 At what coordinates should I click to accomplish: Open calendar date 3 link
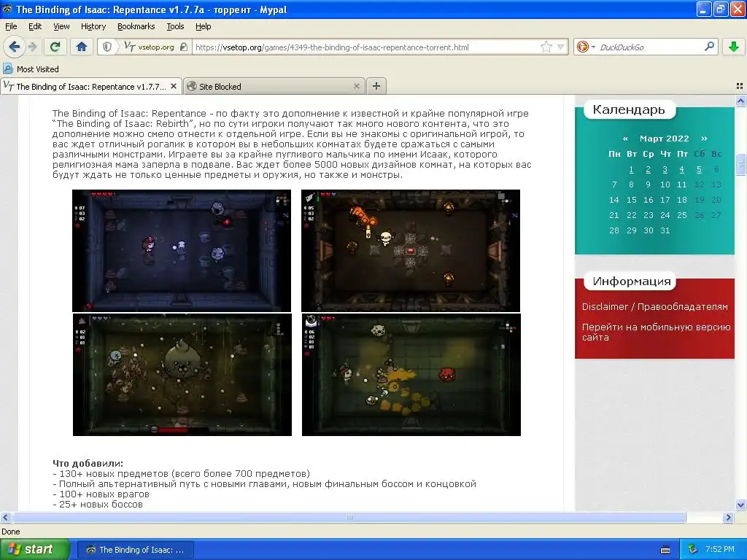[x=665, y=169]
